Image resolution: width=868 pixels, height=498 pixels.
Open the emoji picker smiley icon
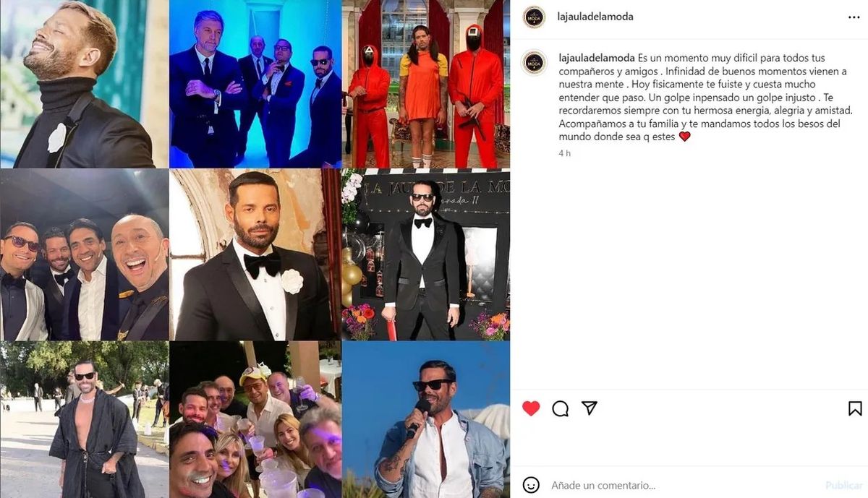point(531,485)
